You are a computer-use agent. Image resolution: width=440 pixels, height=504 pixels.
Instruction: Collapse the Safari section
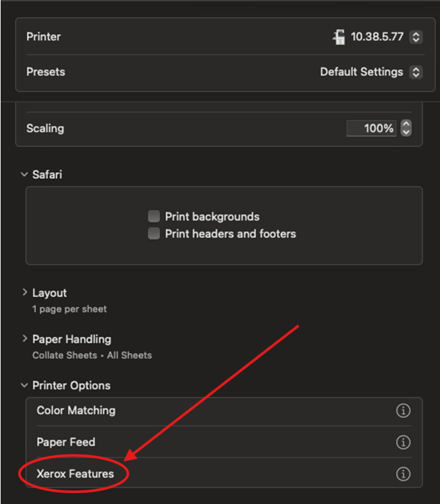[x=24, y=174]
